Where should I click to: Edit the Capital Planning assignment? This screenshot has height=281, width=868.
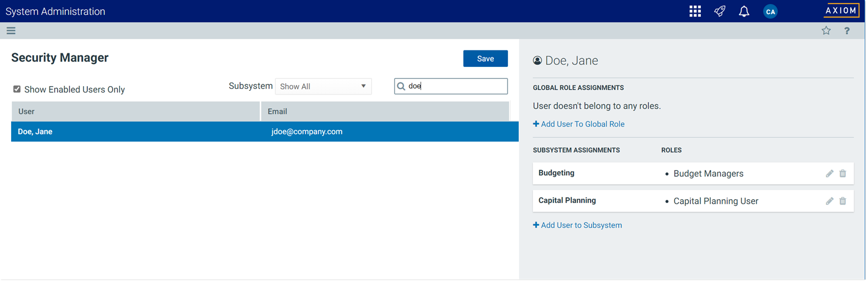point(829,201)
